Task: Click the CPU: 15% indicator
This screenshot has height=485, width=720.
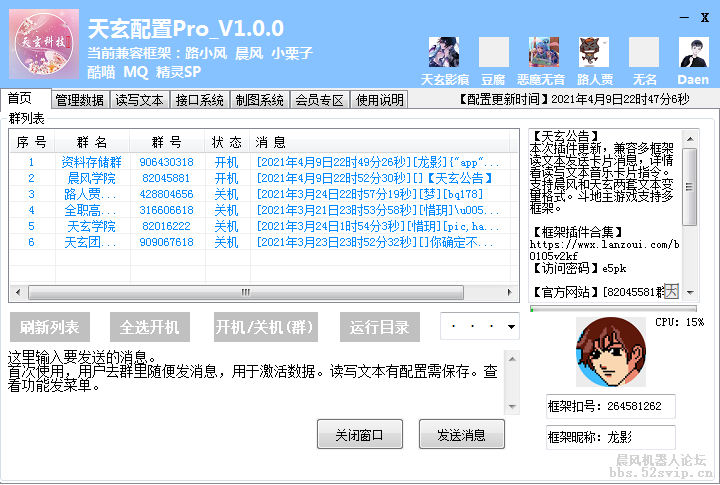Action: pos(680,322)
